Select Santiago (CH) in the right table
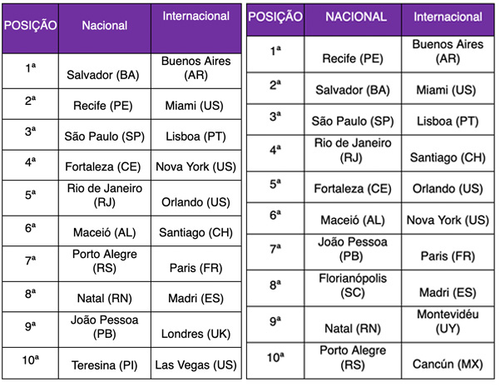This screenshot has width=500, height=387. point(448,153)
